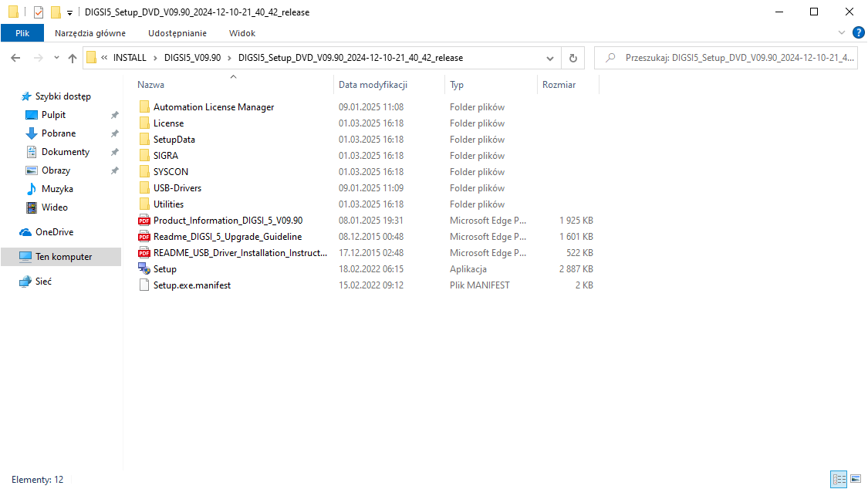The height and width of the screenshot is (489, 868).
Task: Click New folder quick access icon
Action: [56, 12]
